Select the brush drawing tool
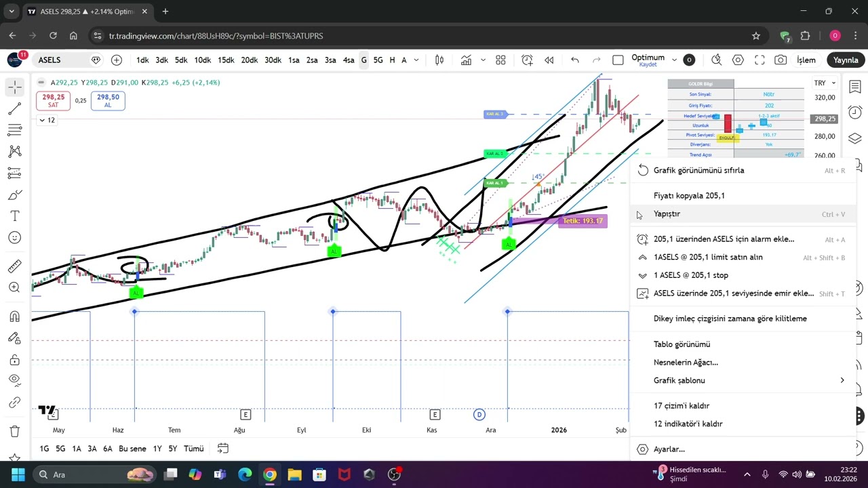The height and width of the screenshot is (488, 868). [x=15, y=195]
